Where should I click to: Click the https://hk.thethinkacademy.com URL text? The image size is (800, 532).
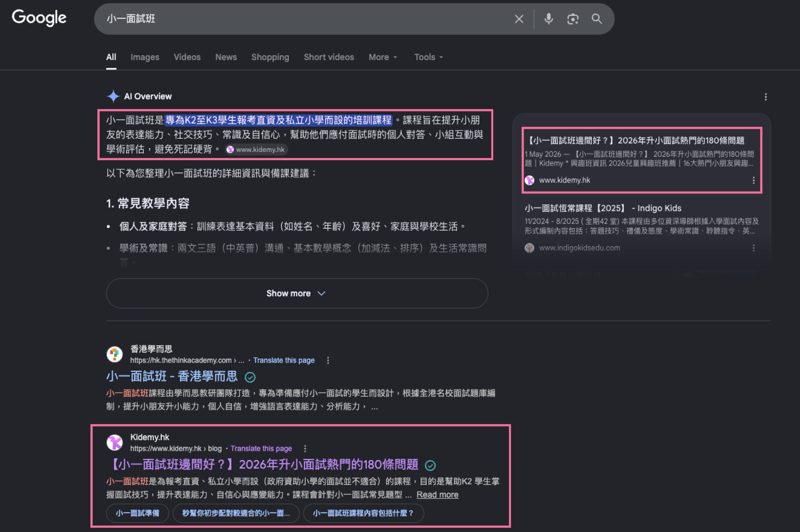tap(181, 360)
